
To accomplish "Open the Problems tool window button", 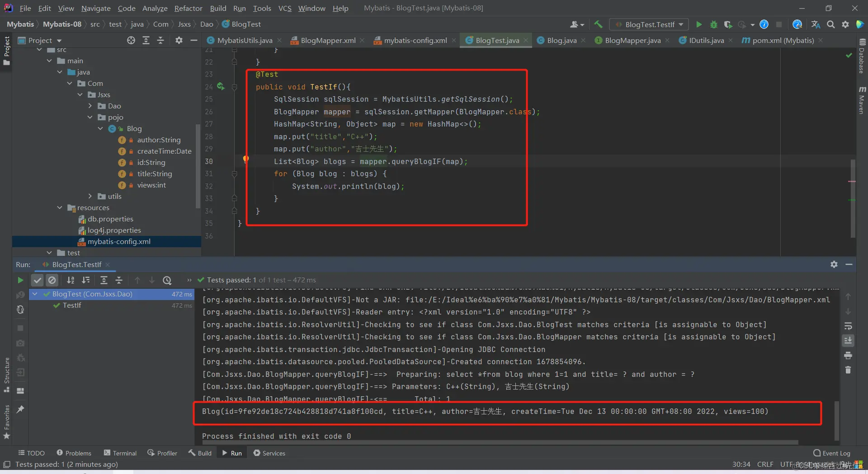I will click(74, 453).
